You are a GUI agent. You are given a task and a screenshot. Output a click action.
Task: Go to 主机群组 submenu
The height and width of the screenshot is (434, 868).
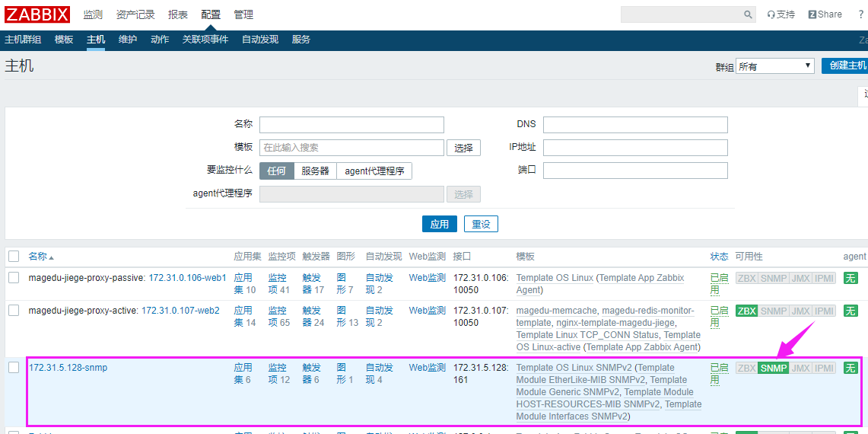pos(23,40)
